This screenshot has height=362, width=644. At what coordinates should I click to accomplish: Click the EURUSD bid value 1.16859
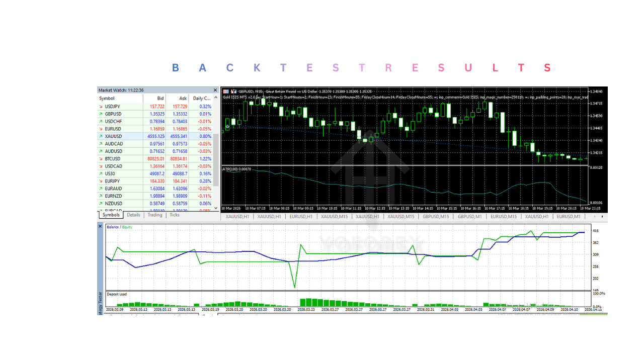[157, 129]
